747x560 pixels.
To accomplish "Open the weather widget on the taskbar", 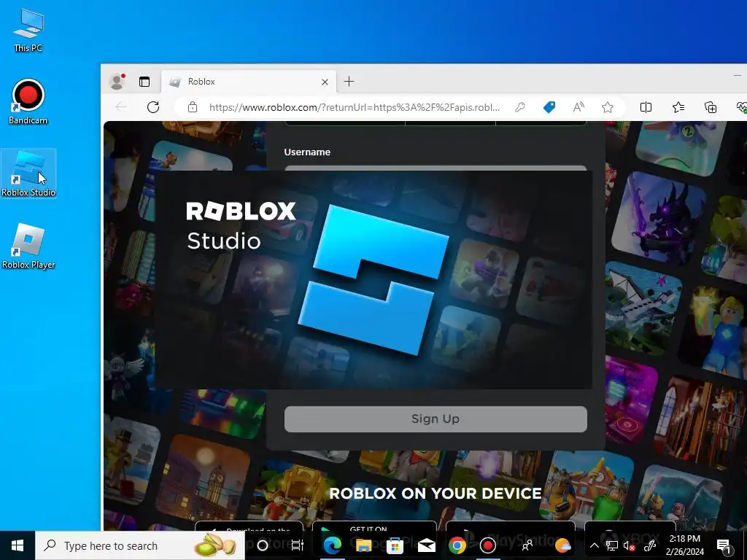I will (x=562, y=545).
